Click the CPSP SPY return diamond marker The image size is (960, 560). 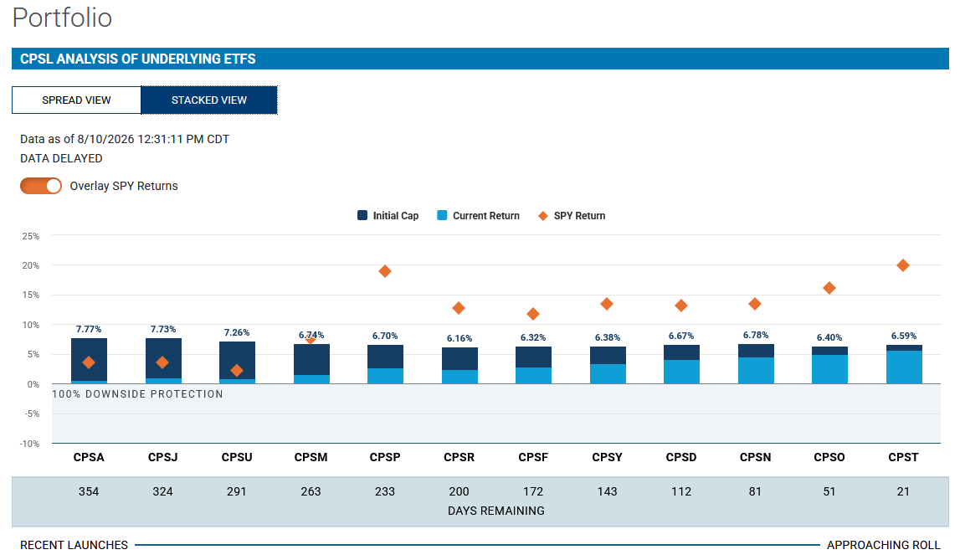point(384,271)
